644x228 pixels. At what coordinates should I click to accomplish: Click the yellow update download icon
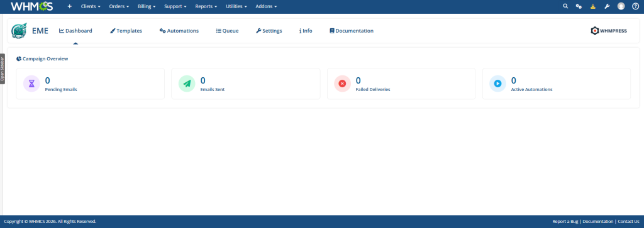[x=592, y=6]
